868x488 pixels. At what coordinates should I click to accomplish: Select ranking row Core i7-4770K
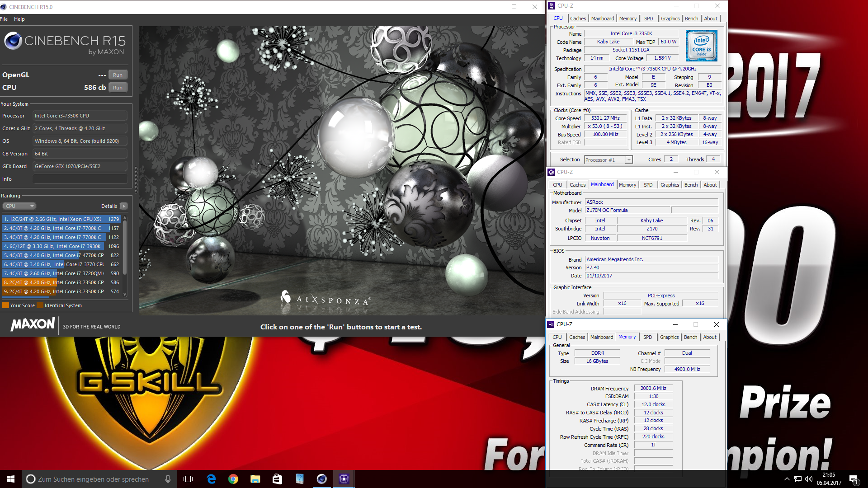(x=61, y=255)
